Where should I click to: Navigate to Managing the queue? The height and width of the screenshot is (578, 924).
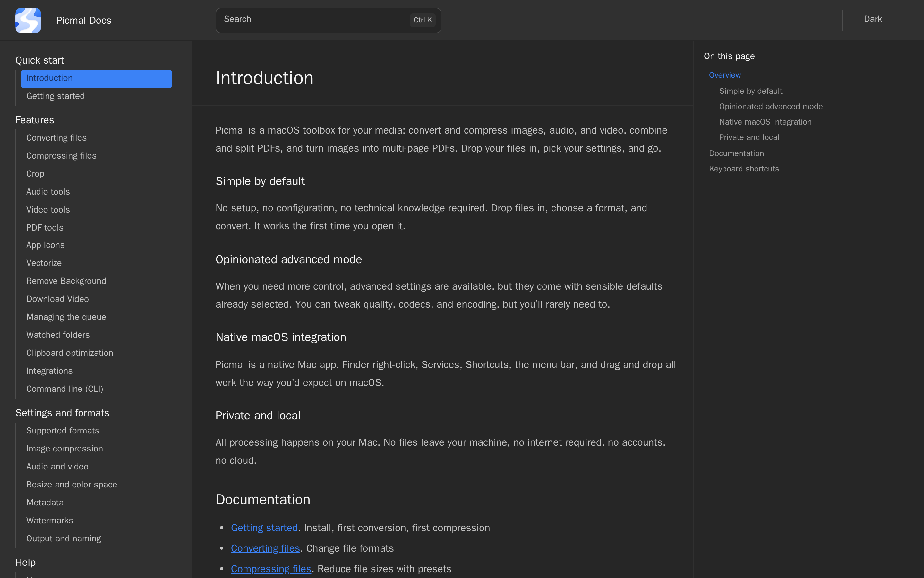66,317
